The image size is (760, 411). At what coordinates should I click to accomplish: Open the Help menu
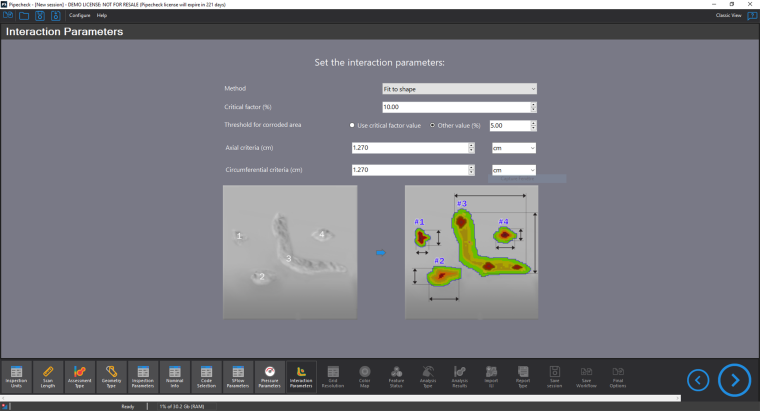coord(102,16)
